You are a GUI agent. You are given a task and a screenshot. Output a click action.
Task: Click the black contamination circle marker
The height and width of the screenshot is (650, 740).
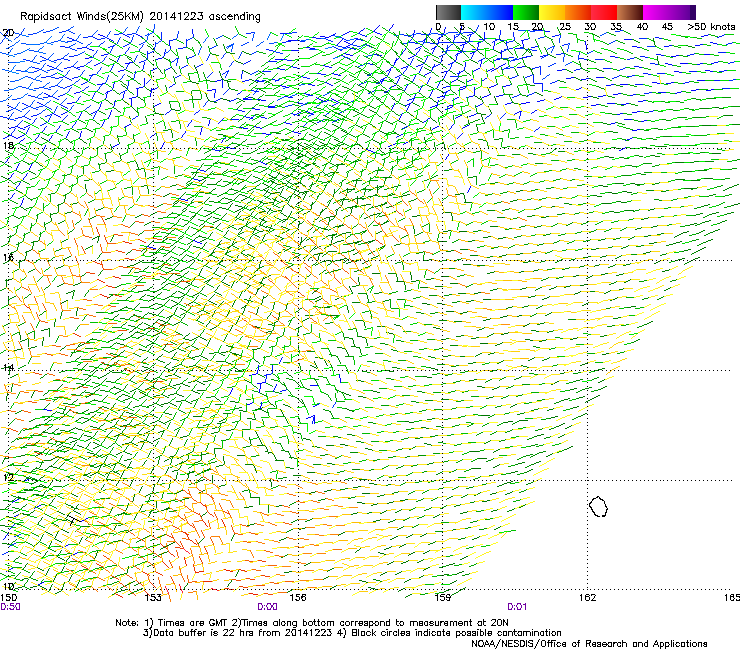598,506
